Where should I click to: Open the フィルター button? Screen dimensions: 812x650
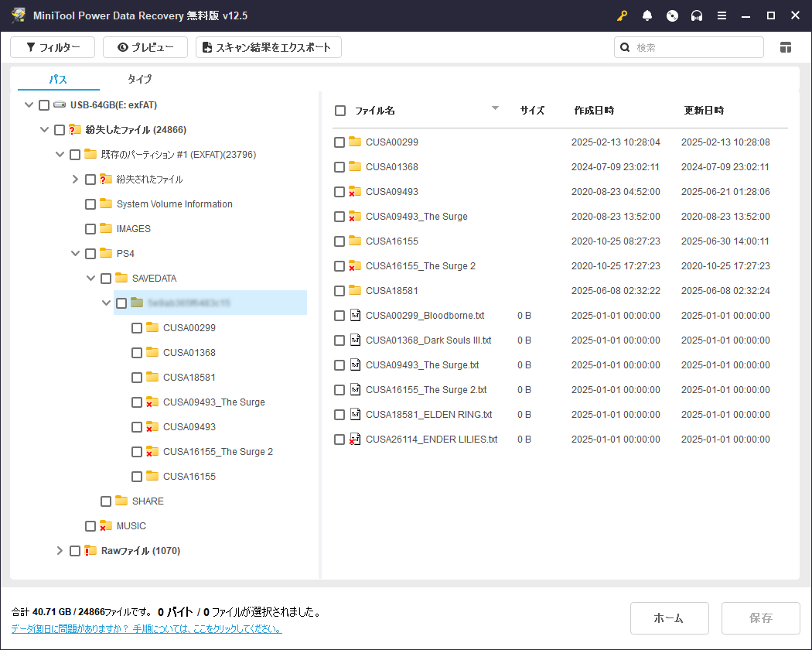53,47
